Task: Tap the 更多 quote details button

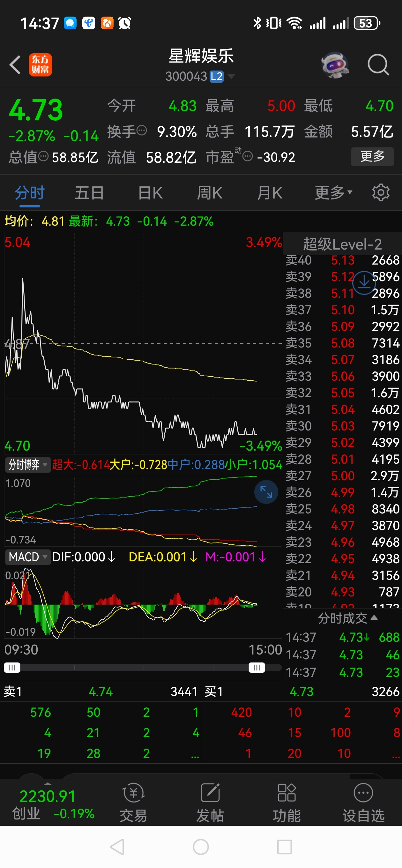Action: [x=372, y=156]
